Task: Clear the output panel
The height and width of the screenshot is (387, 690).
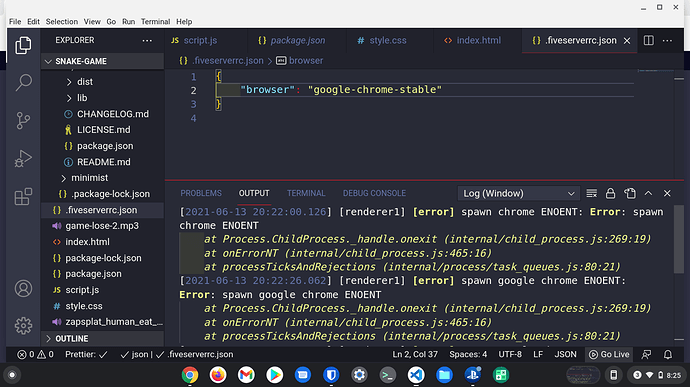Action: coord(591,193)
